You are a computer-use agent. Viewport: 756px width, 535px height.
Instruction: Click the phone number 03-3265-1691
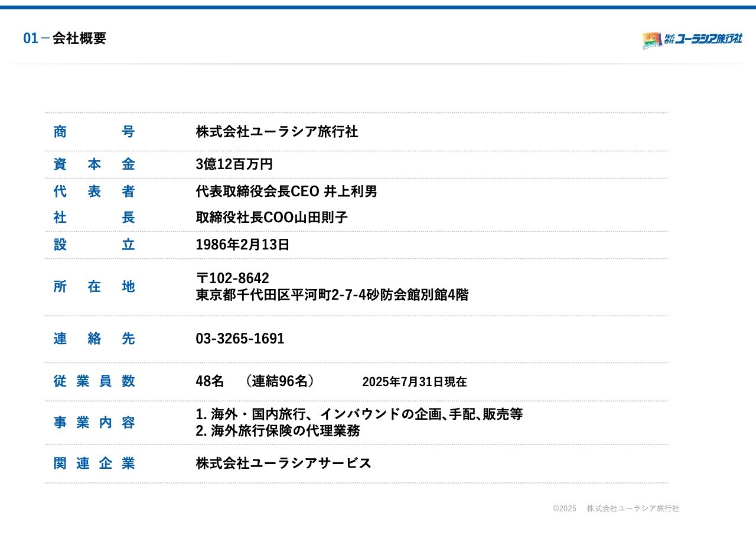(x=240, y=339)
